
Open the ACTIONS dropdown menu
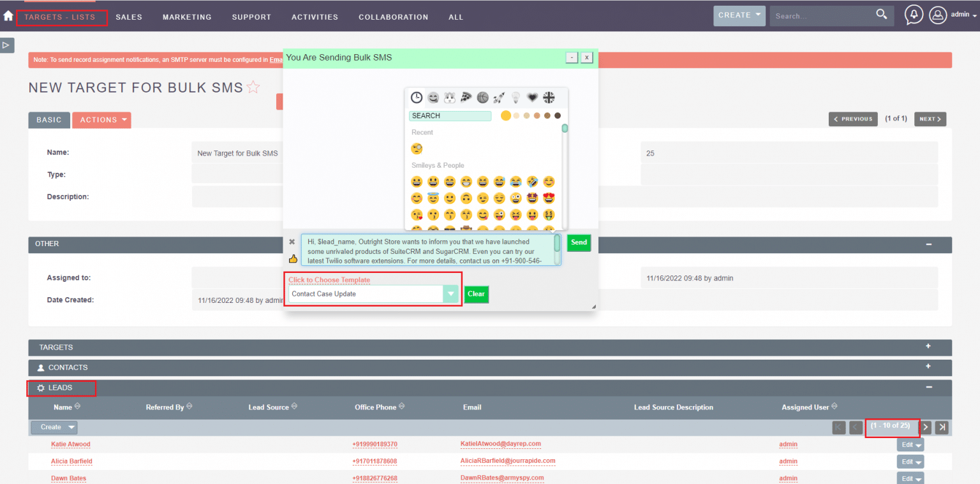[x=101, y=120]
